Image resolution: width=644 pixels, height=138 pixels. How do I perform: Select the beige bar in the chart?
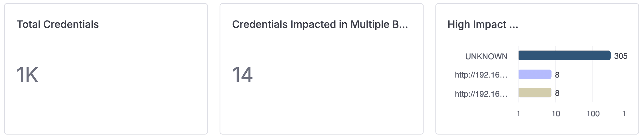pos(535,93)
